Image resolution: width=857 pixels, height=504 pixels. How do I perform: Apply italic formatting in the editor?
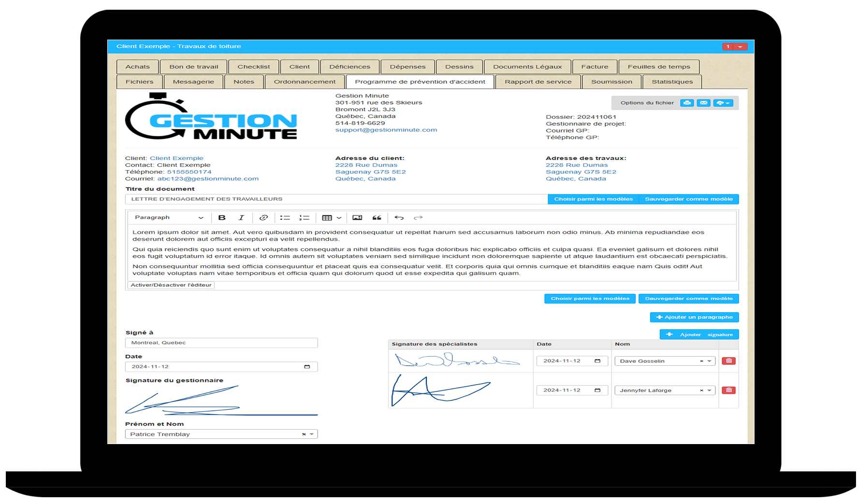coord(241,218)
